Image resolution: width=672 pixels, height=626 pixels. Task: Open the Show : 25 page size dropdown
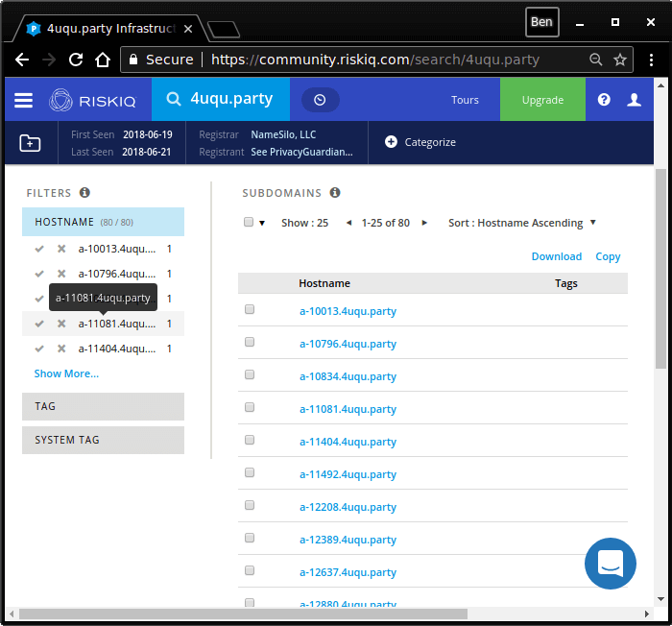coord(304,223)
